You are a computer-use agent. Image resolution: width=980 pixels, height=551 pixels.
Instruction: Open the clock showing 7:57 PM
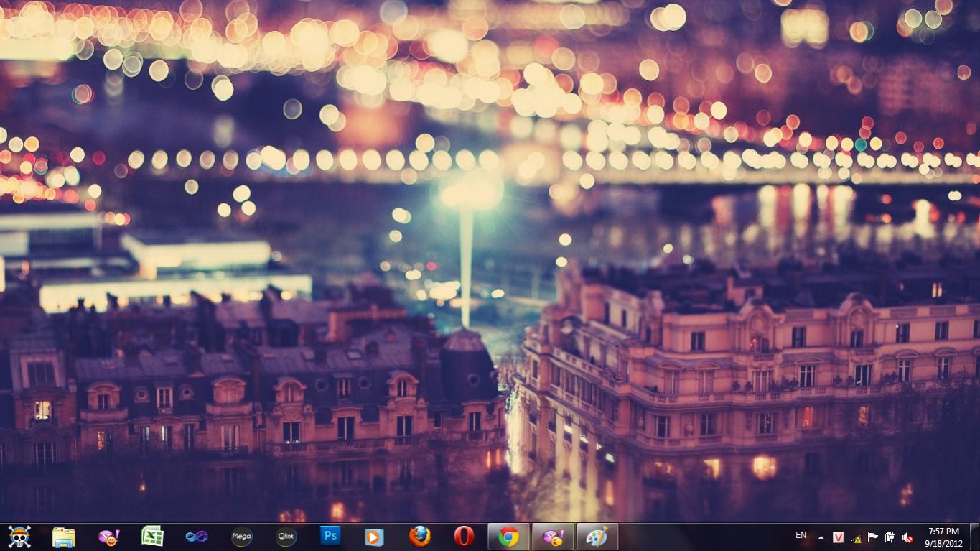click(943, 537)
